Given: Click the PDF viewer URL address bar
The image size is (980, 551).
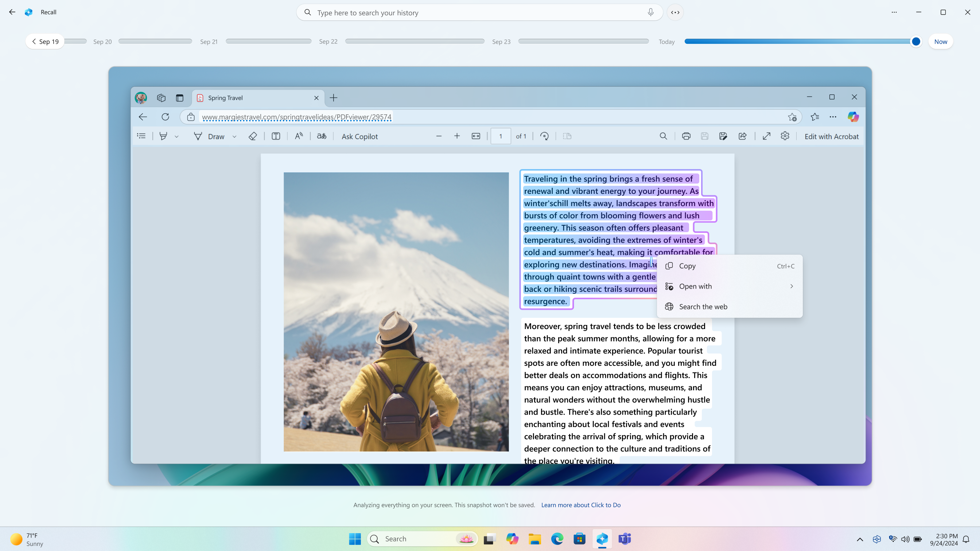Looking at the screenshot, I should tap(297, 117).
